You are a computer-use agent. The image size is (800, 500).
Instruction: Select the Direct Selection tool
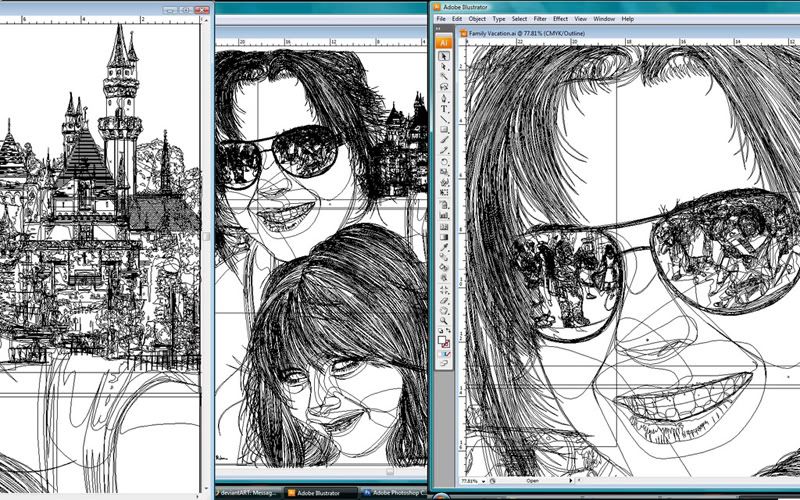click(x=443, y=66)
